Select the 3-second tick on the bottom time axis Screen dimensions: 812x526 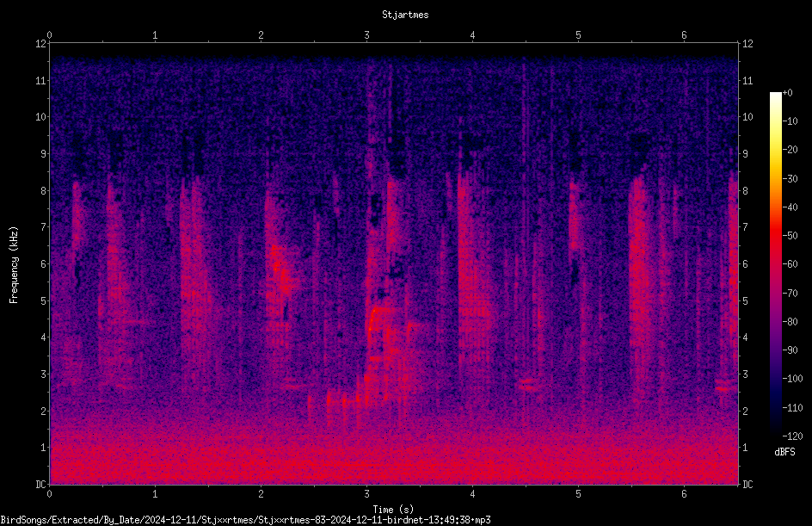tap(366, 494)
